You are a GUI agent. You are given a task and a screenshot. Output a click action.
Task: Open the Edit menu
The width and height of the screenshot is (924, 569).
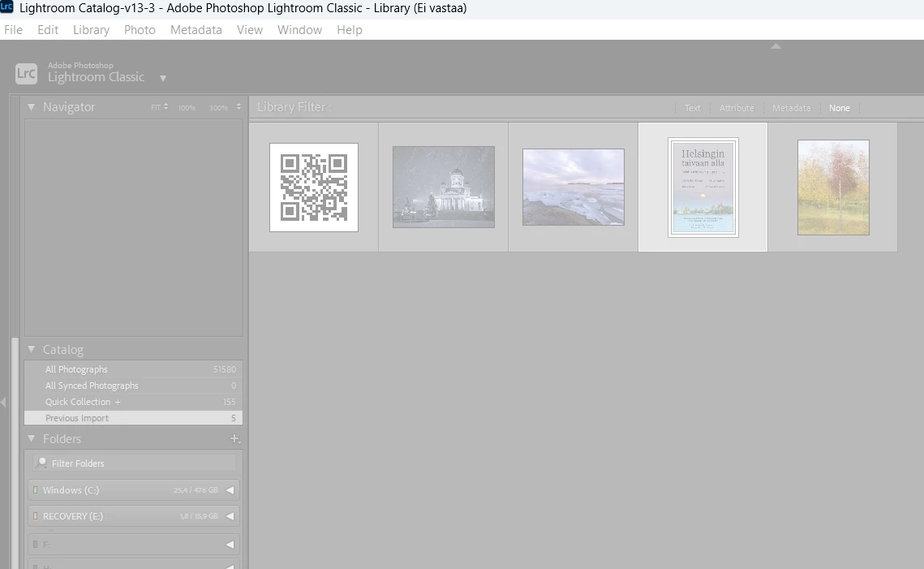48,29
